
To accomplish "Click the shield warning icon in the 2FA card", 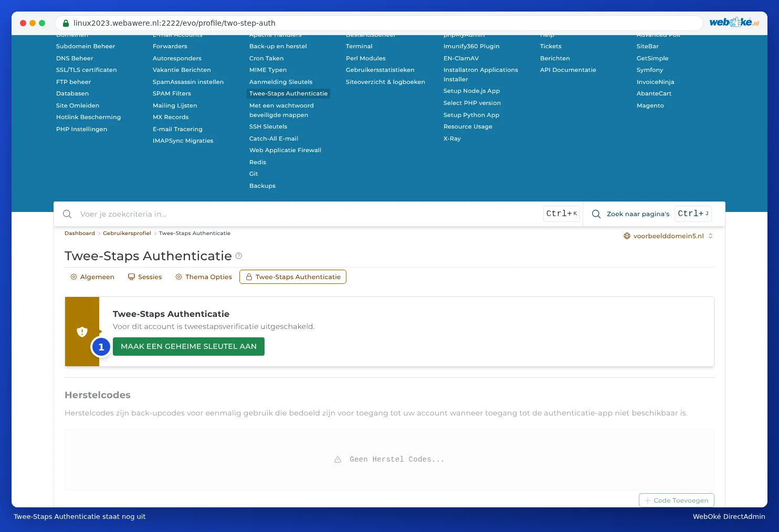I will click(82, 332).
